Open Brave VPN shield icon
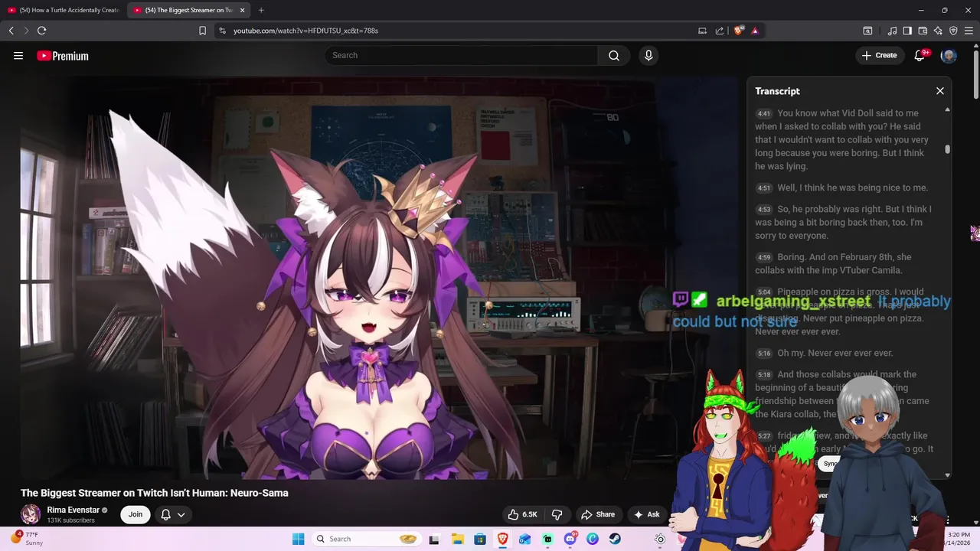This screenshot has width=980, height=551. [x=953, y=31]
